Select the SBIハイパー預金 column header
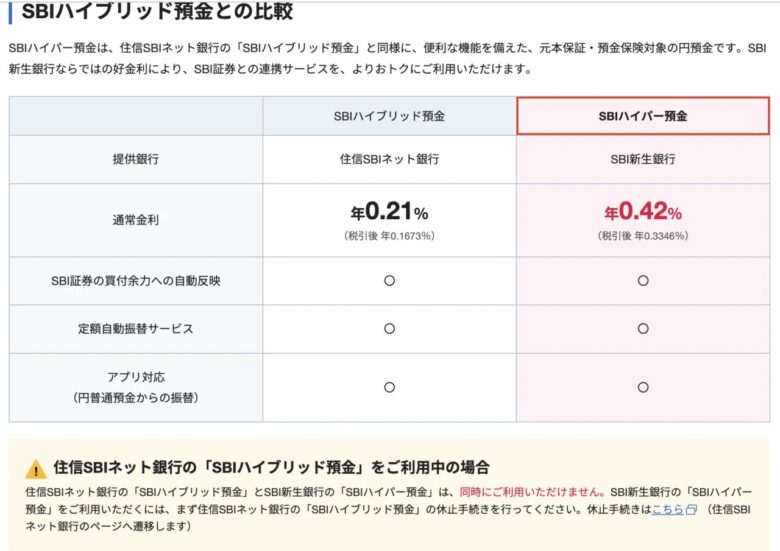The image size is (780, 551). [x=643, y=116]
